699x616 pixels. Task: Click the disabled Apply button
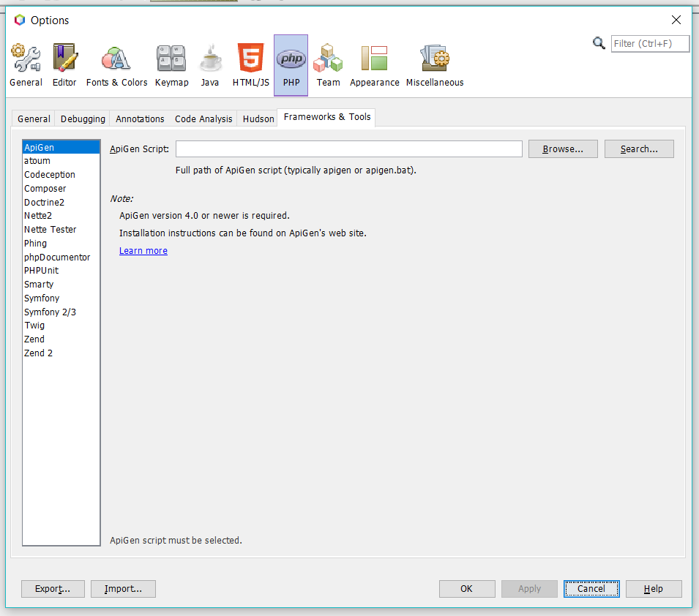[529, 589]
